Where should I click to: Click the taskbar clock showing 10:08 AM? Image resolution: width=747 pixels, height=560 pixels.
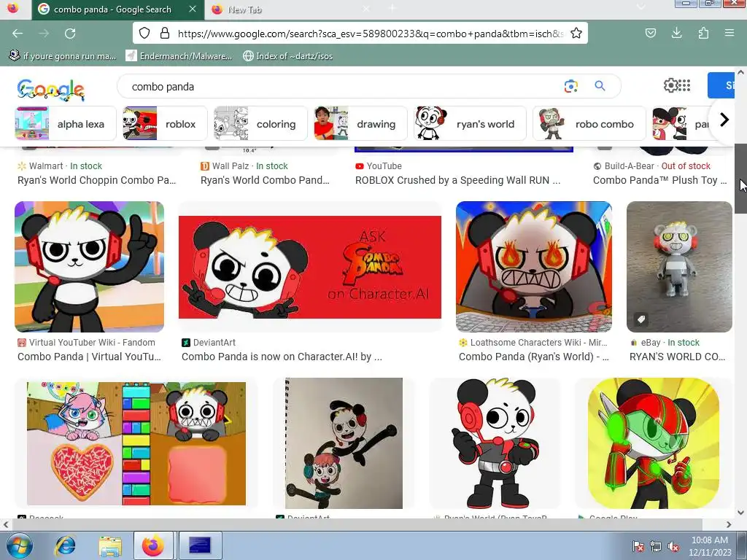coord(709,546)
